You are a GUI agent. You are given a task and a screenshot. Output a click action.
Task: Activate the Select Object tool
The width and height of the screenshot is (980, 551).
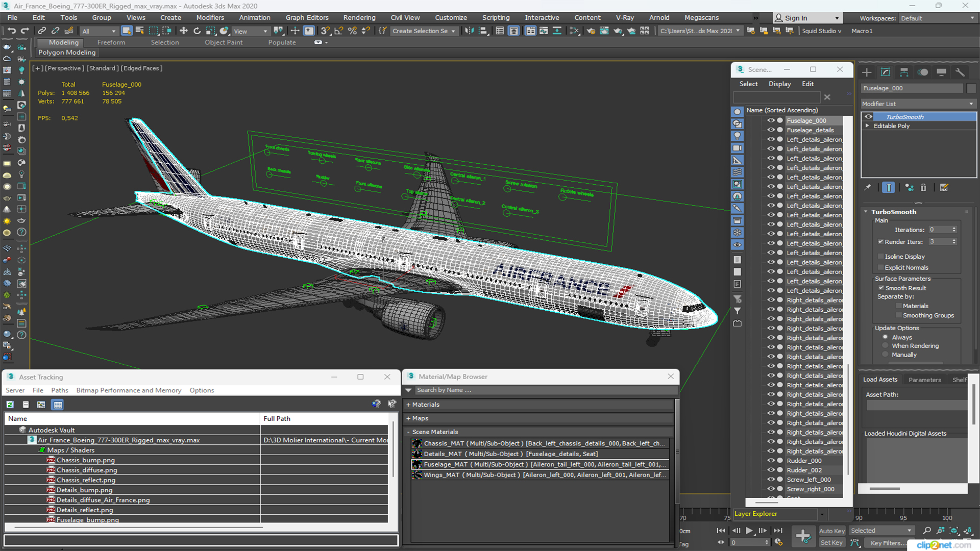click(127, 31)
